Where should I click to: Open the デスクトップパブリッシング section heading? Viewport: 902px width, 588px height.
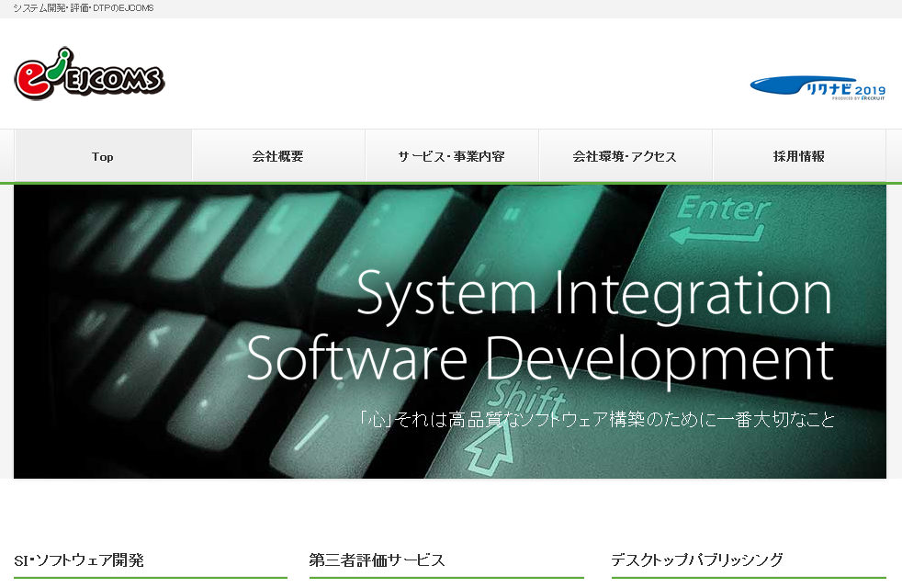[697, 560]
